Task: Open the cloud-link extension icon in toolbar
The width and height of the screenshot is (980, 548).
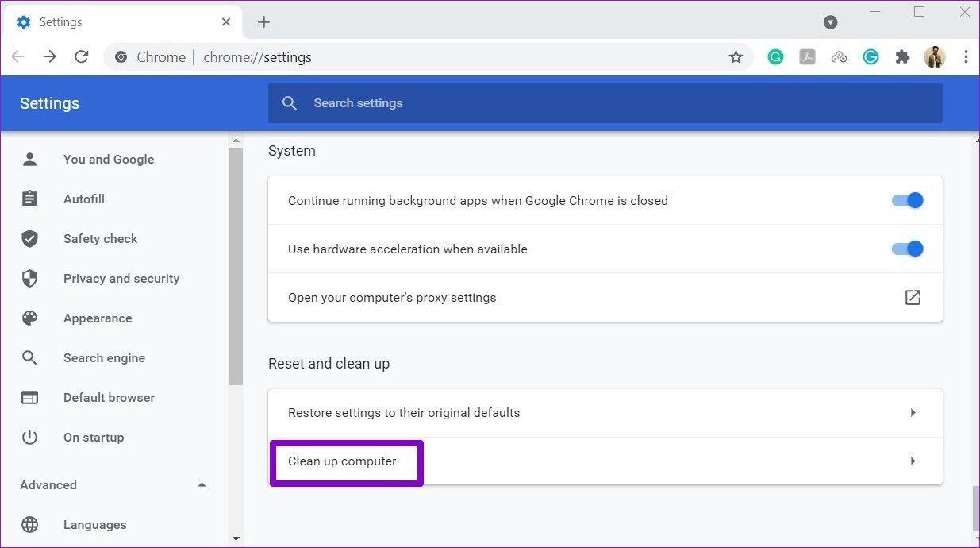Action: (x=839, y=56)
